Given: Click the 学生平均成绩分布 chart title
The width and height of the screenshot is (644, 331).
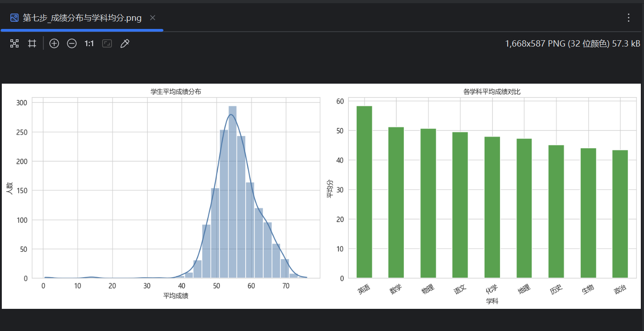Looking at the screenshot, I should pyautogui.click(x=176, y=92).
